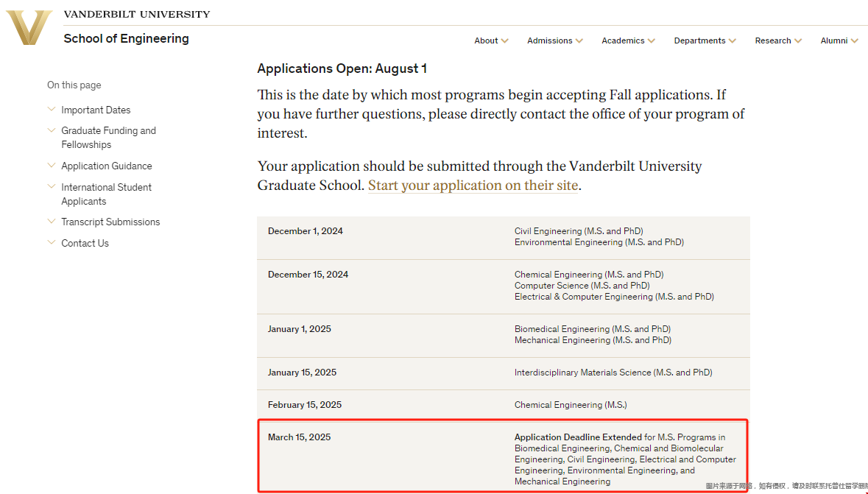Viewport: 868px width, 494px height.
Task: Open the Vanderbilt University home link
Action: pyautogui.click(x=137, y=15)
